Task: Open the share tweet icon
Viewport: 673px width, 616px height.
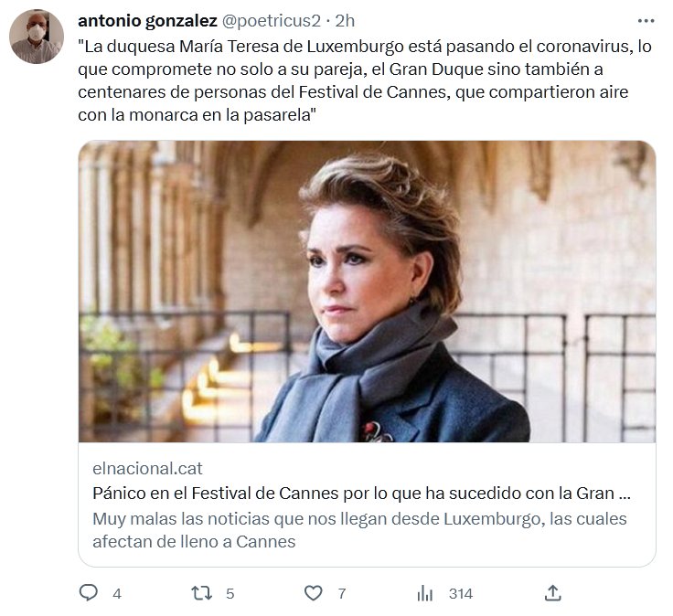Action: (x=552, y=593)
